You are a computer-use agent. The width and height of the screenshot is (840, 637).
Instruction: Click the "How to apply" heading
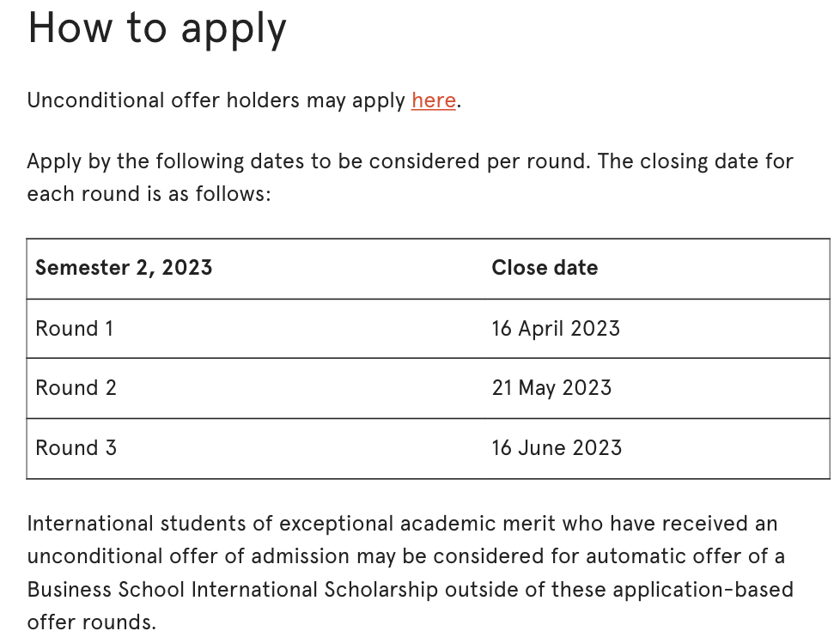[x=157, y=27]
